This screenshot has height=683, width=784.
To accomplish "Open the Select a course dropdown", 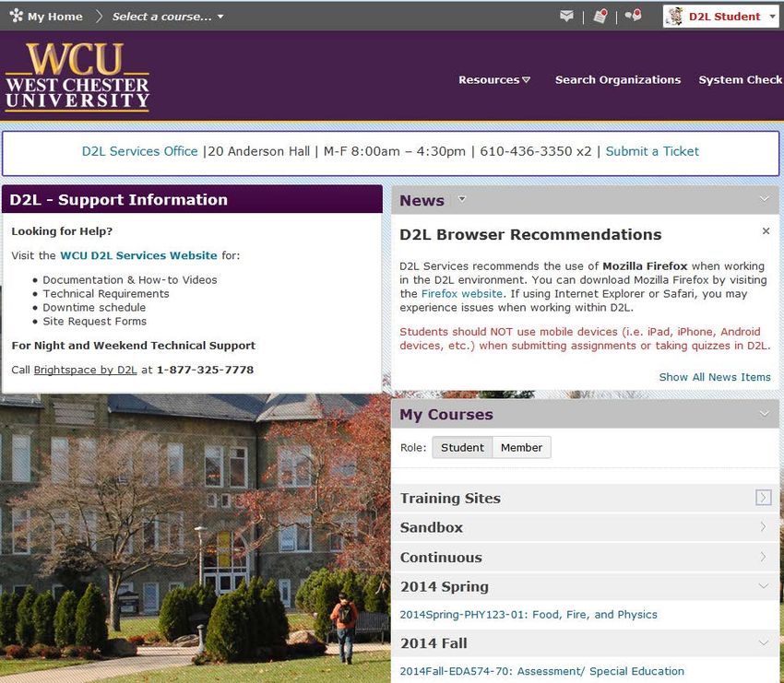I will click(x=168, y=17).
